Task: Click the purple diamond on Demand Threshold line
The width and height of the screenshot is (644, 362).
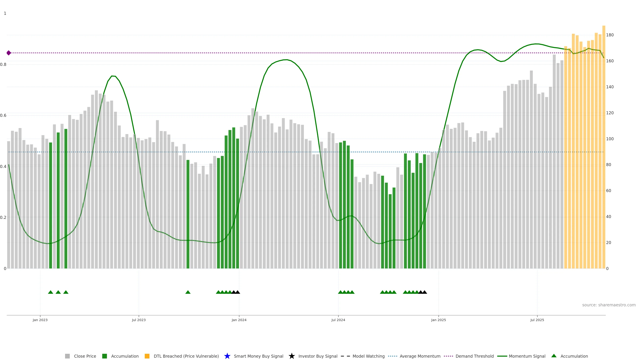Action: [9, 53]
